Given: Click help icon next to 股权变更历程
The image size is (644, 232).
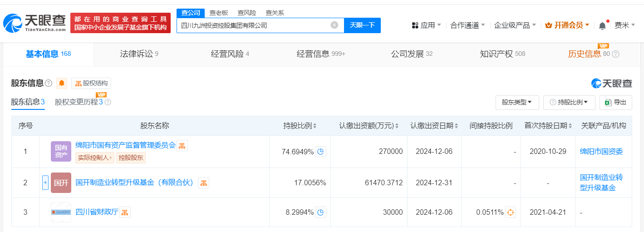Looking at the screenshot, I should [108, 102].
